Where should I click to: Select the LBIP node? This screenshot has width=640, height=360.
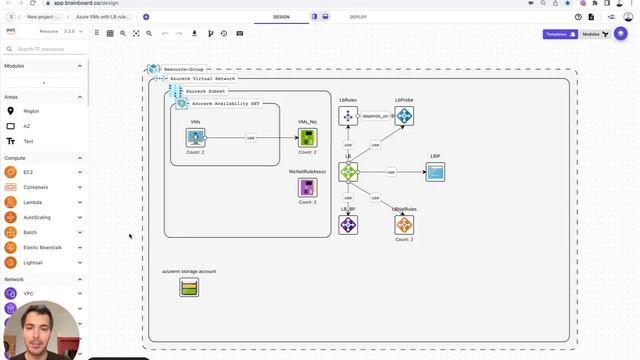[x=435, y=172]
